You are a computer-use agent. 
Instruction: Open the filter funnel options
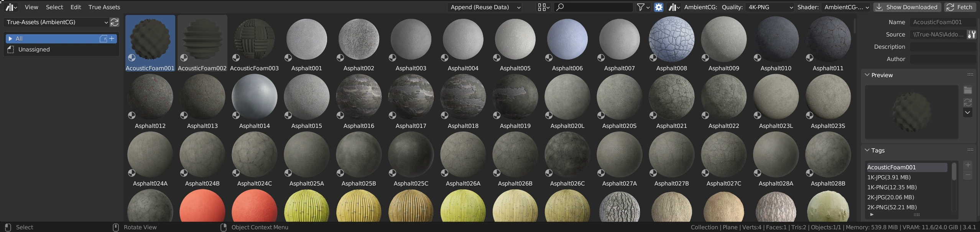tap(643, 7)
